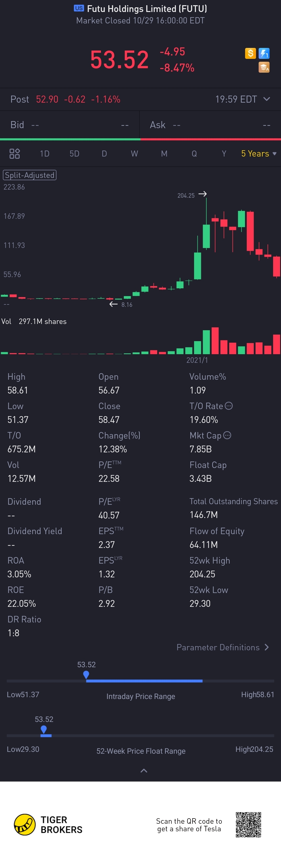Tap the DR Ratio value 1:8
This screenshot has height=868, width=281.
click(x=13, y=633)
